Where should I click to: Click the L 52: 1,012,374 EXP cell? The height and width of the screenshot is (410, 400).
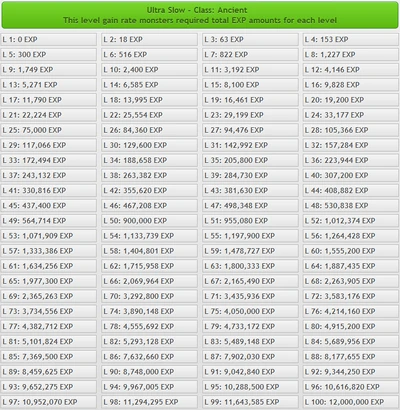point(351,221)
